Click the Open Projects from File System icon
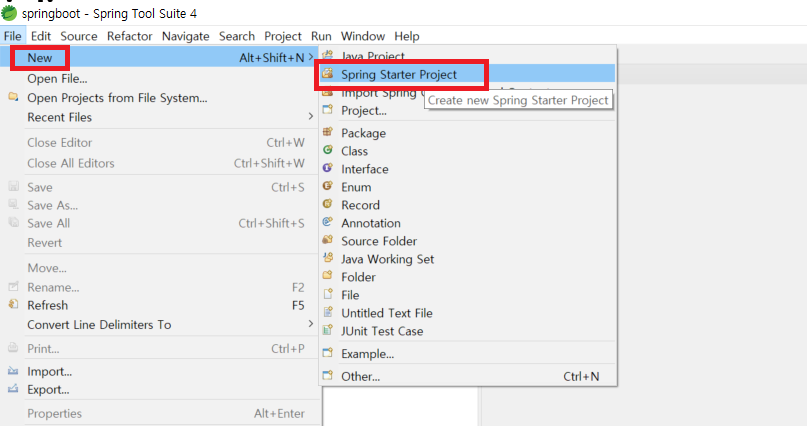This screenshot has width=807, height=426. [13, 97]
